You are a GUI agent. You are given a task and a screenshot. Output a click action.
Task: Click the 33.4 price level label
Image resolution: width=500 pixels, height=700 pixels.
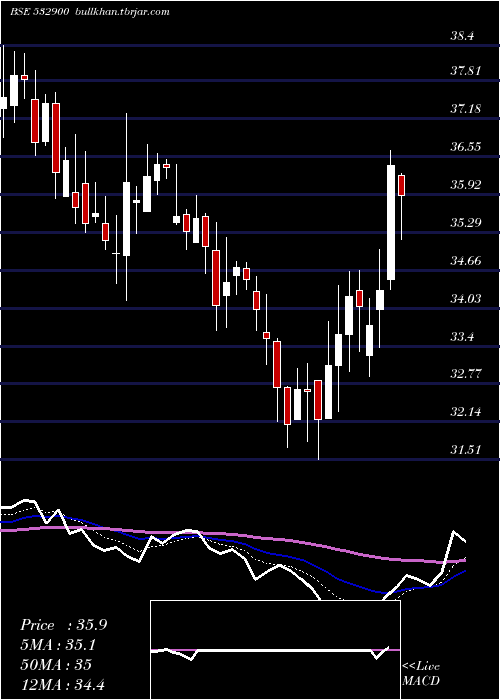[x=464, y=336]
